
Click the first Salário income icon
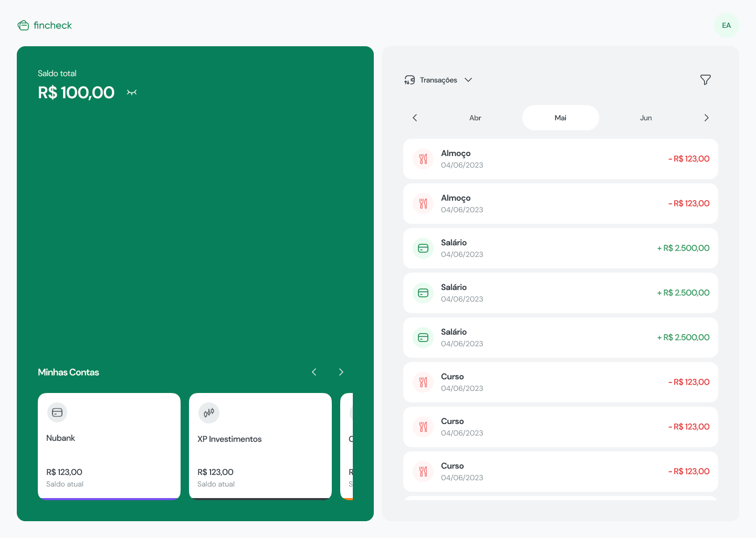(423, 248)
